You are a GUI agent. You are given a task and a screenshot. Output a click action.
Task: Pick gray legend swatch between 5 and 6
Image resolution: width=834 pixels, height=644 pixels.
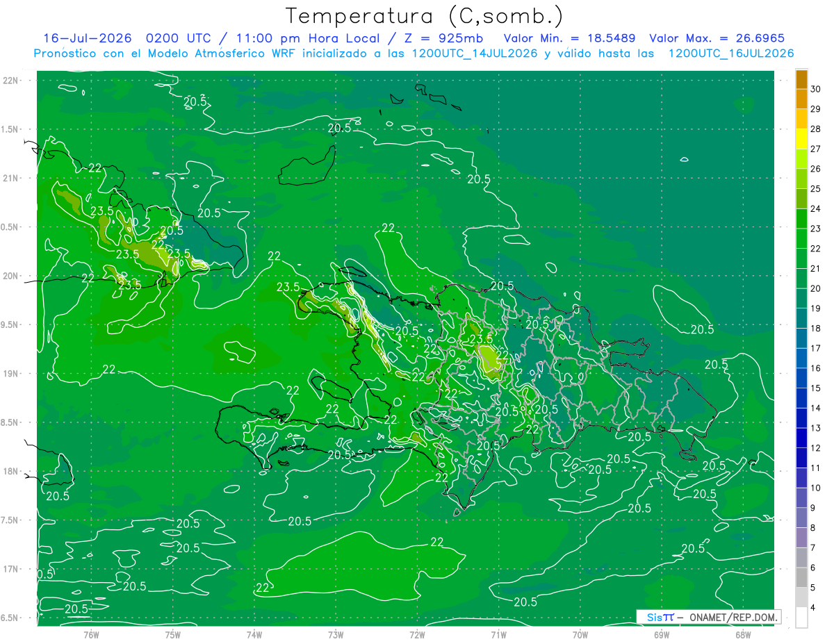click(x=801, y=578)
